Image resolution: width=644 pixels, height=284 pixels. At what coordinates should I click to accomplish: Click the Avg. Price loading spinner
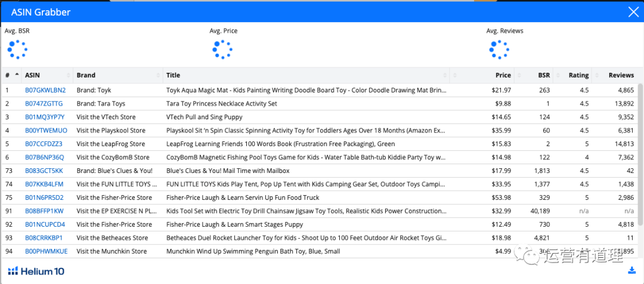[x=222, y=50]
